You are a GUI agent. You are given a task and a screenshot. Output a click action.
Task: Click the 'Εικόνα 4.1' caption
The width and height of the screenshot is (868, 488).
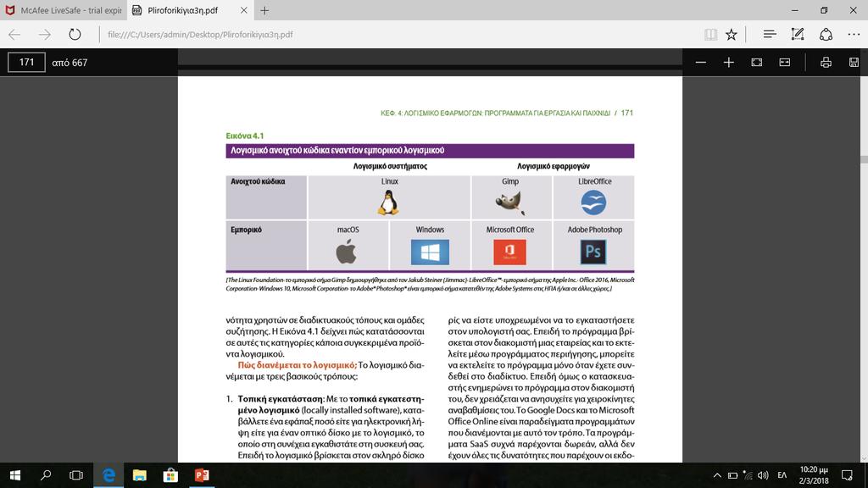245,136
